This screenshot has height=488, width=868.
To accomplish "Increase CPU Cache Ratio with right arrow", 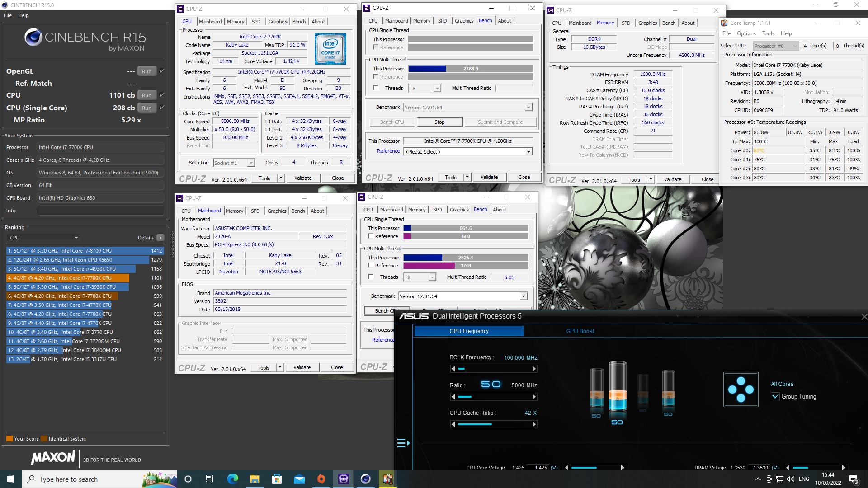I will pyautogui.click(x=534, y=425).
